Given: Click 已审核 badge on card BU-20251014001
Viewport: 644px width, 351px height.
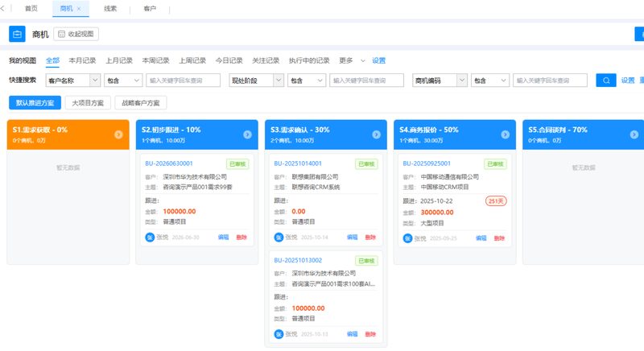Looking at the screenshot, I should coord(366,164).
